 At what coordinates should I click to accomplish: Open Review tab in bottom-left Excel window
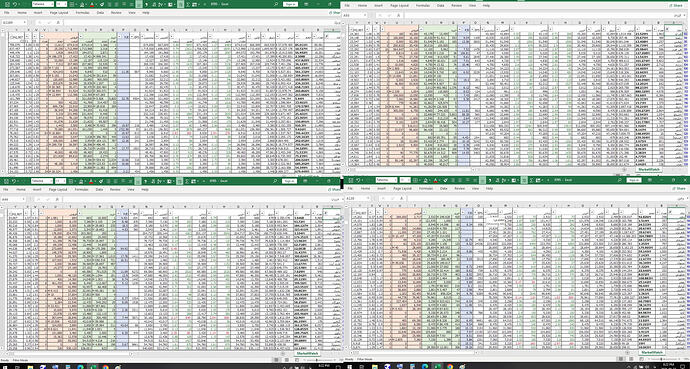tap(115, 190)
